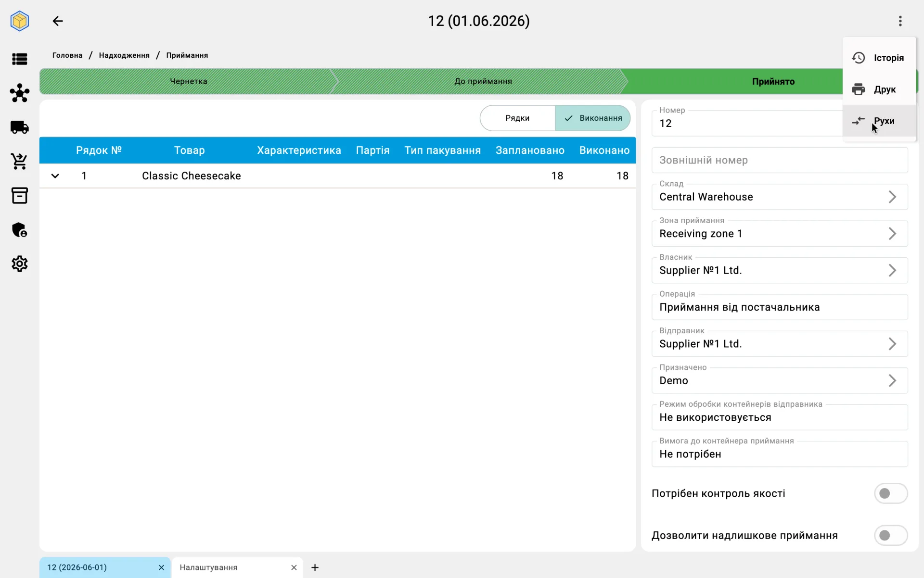Click the Прийнято status stage

click(773, 81)
